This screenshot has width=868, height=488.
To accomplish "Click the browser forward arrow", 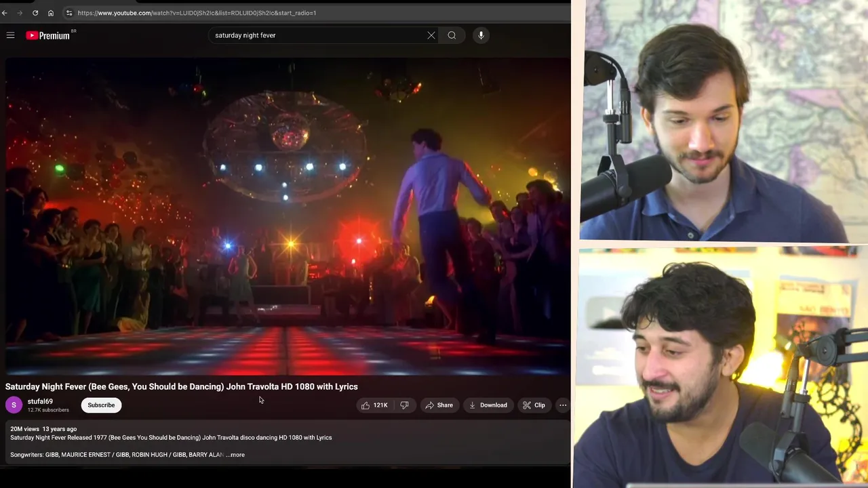I will pyautogui.click(x=20, y=13).
